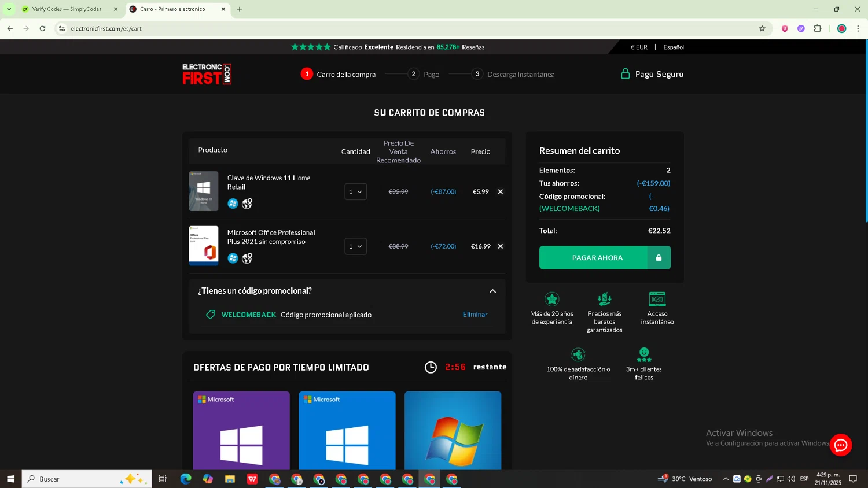Open the EUR currency selector
Viewport: 868px width, 488px height.
639,47
